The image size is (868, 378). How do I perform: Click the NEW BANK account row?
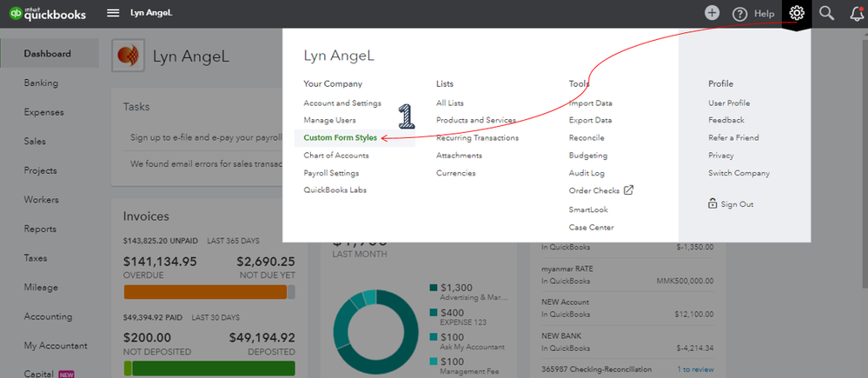pyautogui.click(x=627, y=342)
